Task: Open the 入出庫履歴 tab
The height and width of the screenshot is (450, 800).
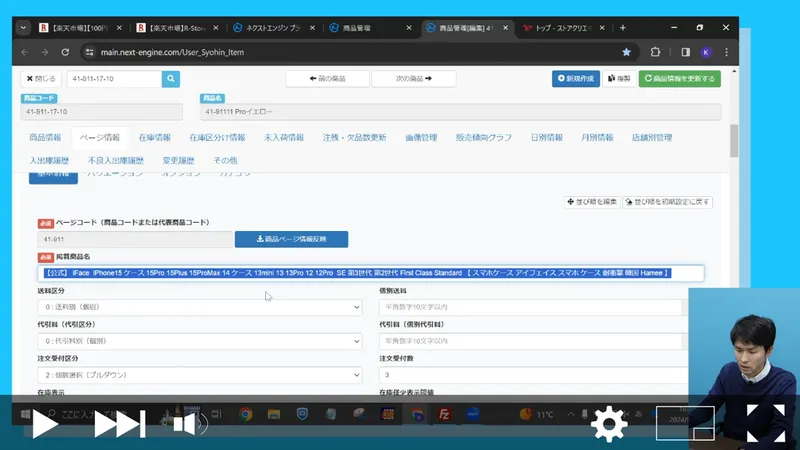Action: click(49, 160)
